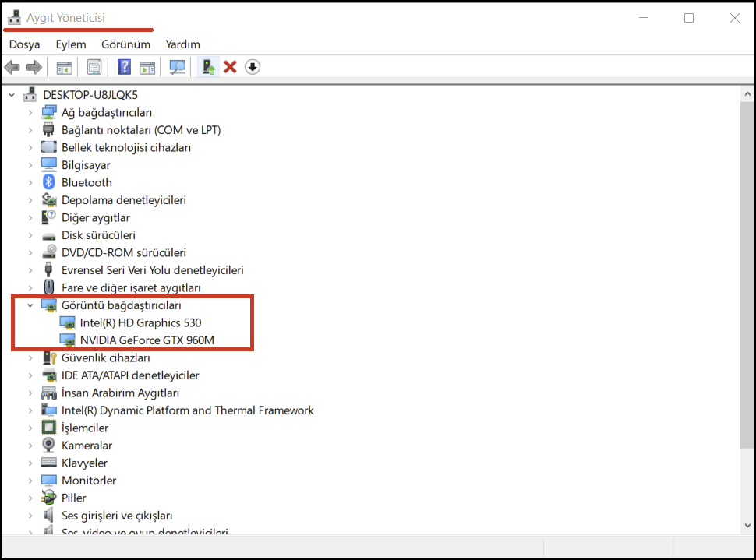Collapse the Görüntü bağdaştırıcıları category

point(30,305)
